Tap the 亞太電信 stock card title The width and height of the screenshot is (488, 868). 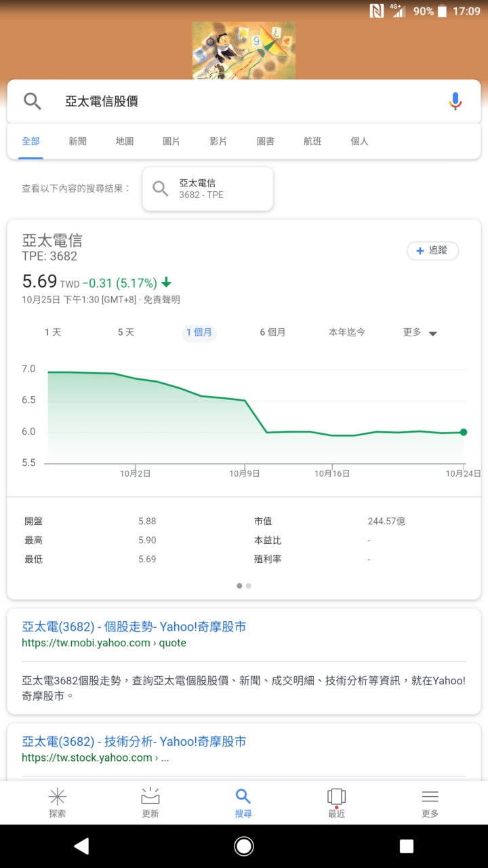coord(52,240)
